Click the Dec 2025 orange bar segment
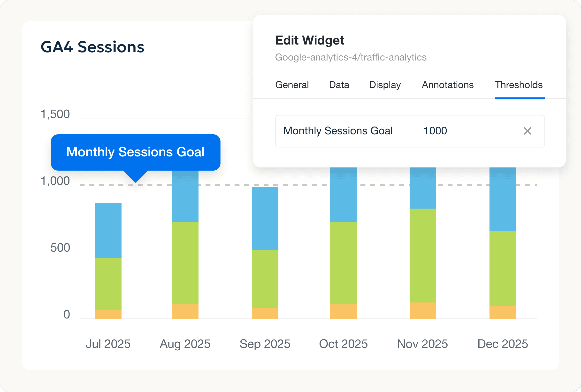This screenshot has height=392, width=581. click(503, 312)
